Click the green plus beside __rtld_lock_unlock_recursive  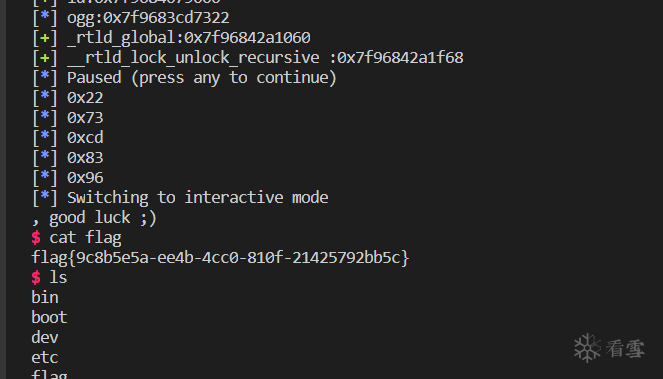tap(44, 58)
